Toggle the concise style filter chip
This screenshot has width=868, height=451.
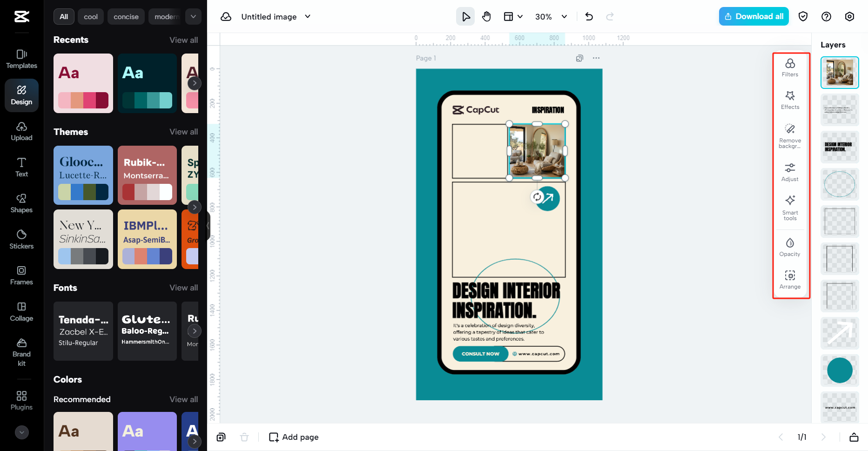pyautogui.click(x=126, y=16)
